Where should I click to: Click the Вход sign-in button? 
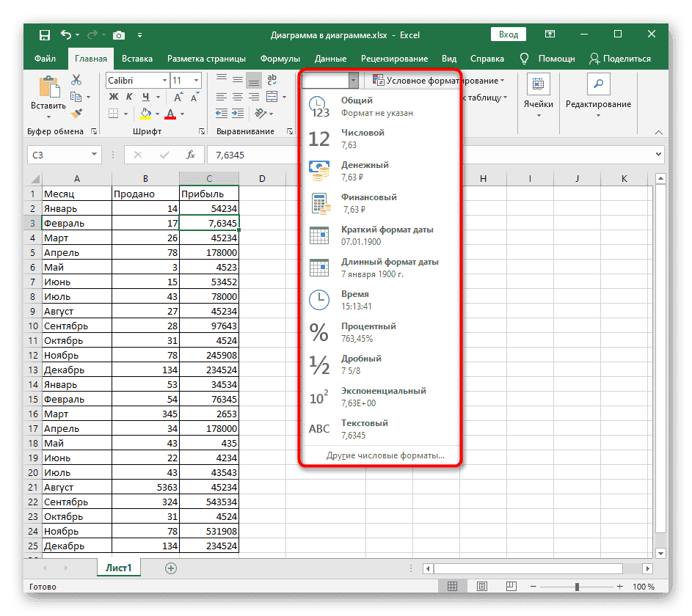pos(509,34)
